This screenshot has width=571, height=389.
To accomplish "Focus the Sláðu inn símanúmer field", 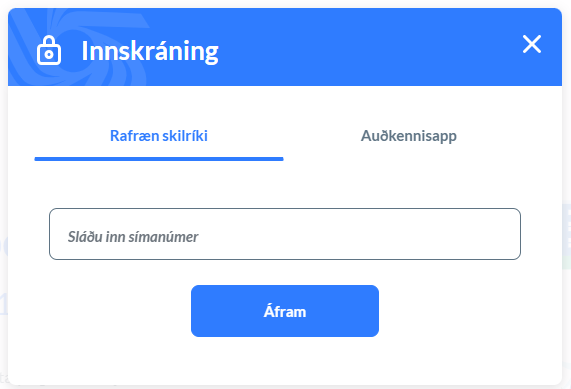I will 285,234.
